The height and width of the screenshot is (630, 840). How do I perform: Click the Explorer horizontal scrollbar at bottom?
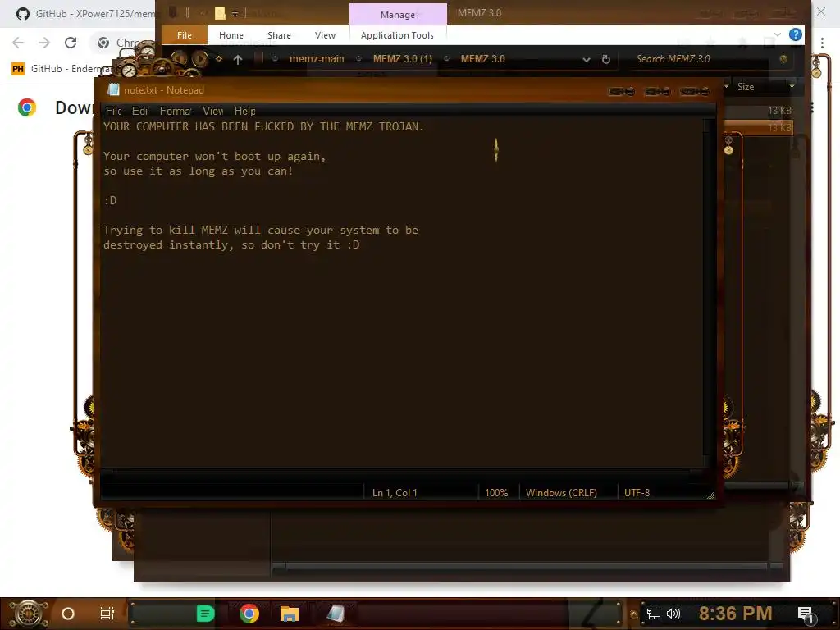(x=527, y=567)
